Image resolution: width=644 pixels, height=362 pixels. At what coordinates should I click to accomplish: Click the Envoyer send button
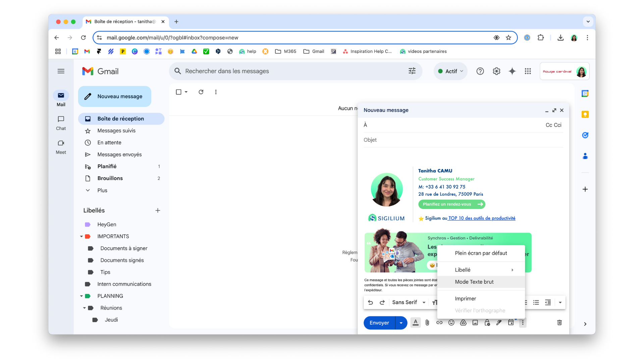coord(379,323)
